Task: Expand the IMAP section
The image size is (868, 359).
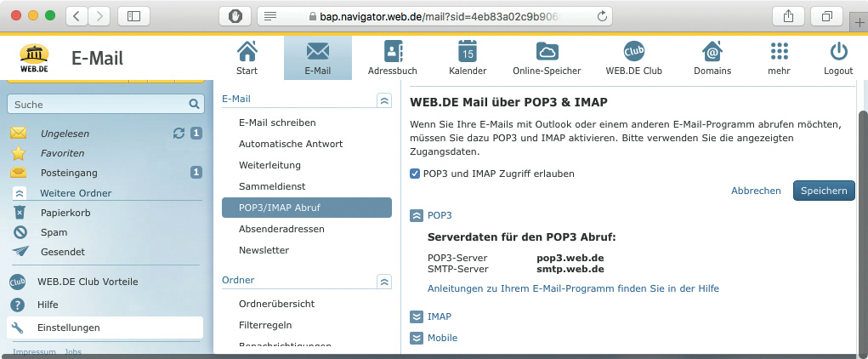Action: point(417,317)
